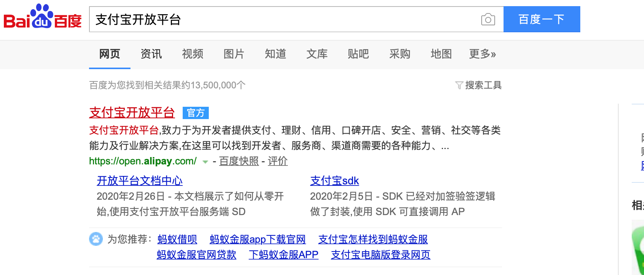Click recommended link 下蚂蚁金服APP
The image size is (644, 275).
pos(284,255)
